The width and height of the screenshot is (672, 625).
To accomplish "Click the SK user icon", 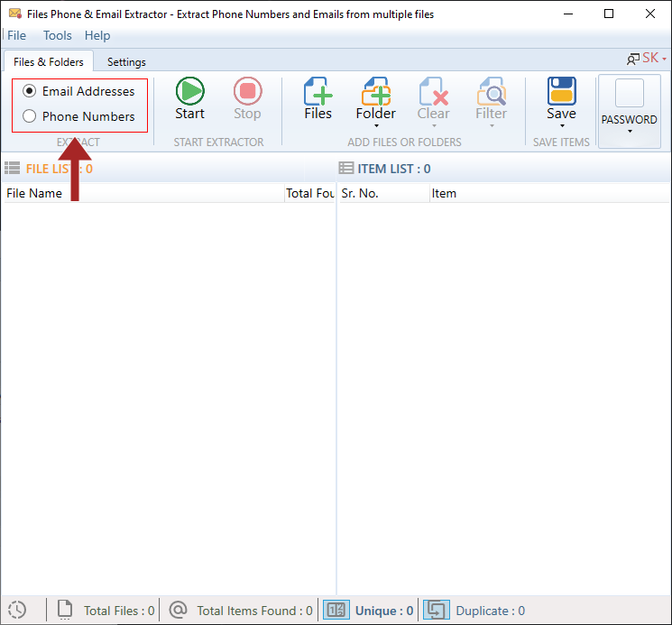I will [x=633, y=59].
